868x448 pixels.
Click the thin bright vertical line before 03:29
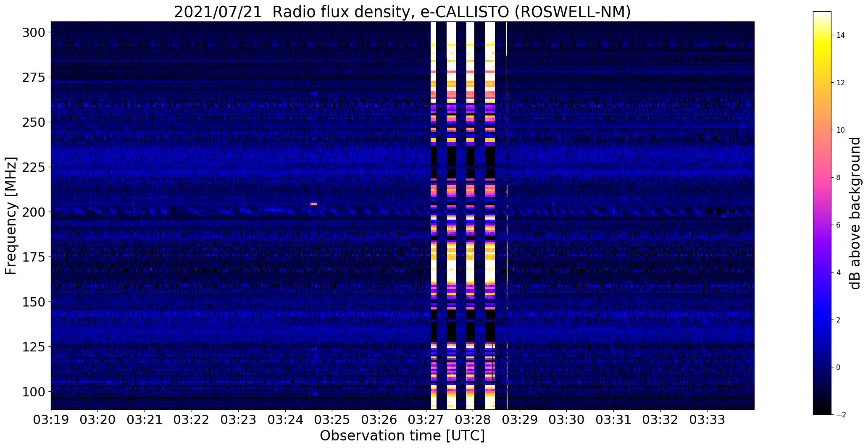coord(507,215)
